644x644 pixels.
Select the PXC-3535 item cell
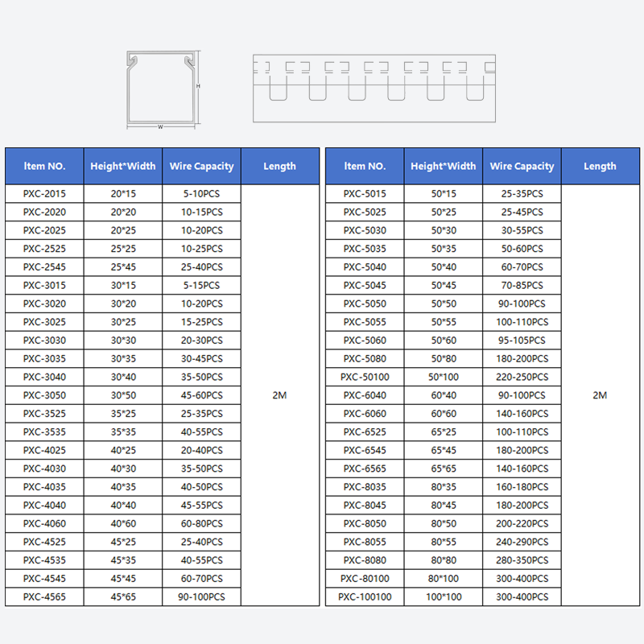pos(44,432)
